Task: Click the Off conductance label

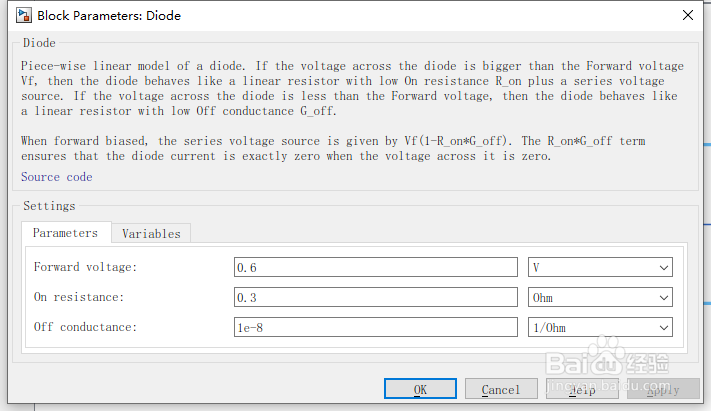Action: coord(85,327)
